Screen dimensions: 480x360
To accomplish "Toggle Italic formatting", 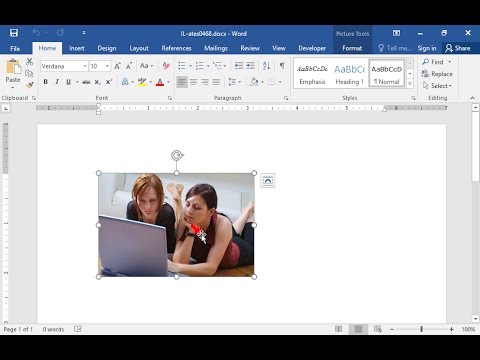I will [57, 82].
